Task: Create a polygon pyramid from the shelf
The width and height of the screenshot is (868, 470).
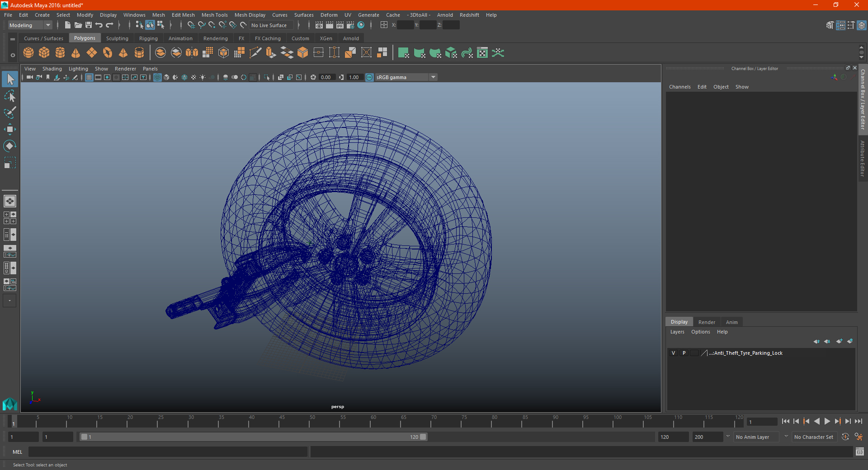Action: [x=123, y=53]
